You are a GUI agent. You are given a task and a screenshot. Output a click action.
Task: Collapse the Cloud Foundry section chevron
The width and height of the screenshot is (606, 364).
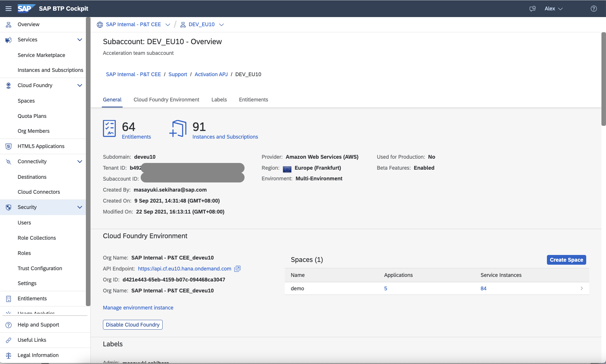[x=80, y=85]
